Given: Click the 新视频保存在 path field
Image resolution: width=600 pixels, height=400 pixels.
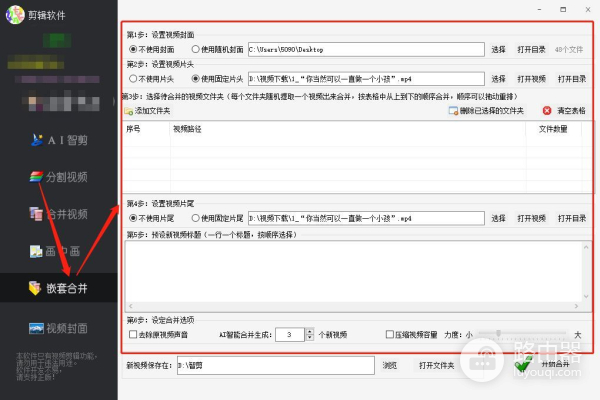Looking at the screenshot, I should coord(276,366).
